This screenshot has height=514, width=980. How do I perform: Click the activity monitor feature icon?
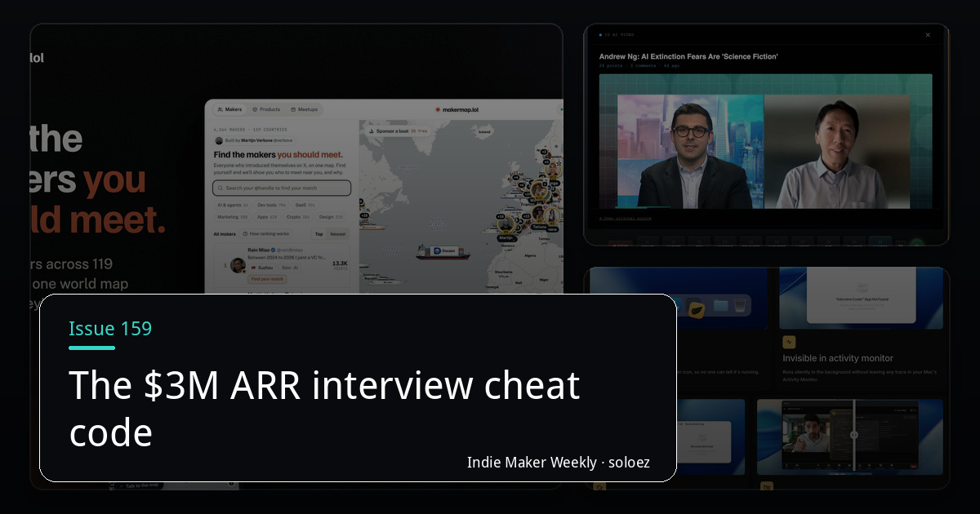point(789,343)
